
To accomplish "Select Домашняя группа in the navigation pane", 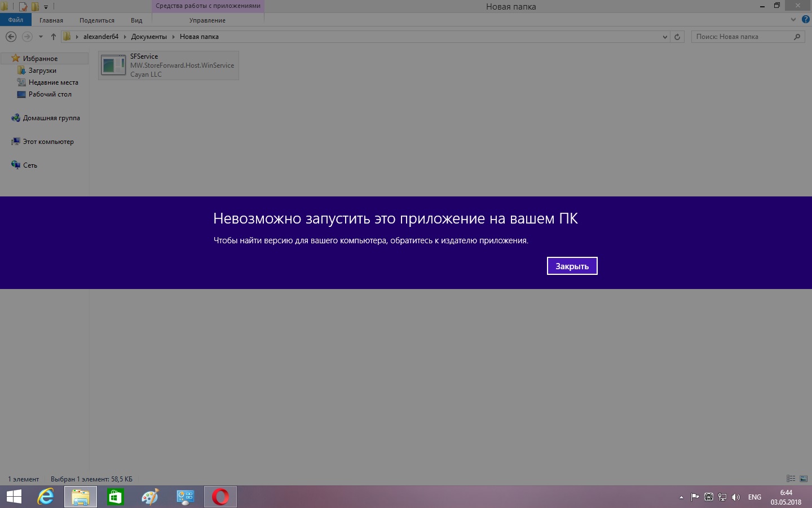I will (51, 118).
